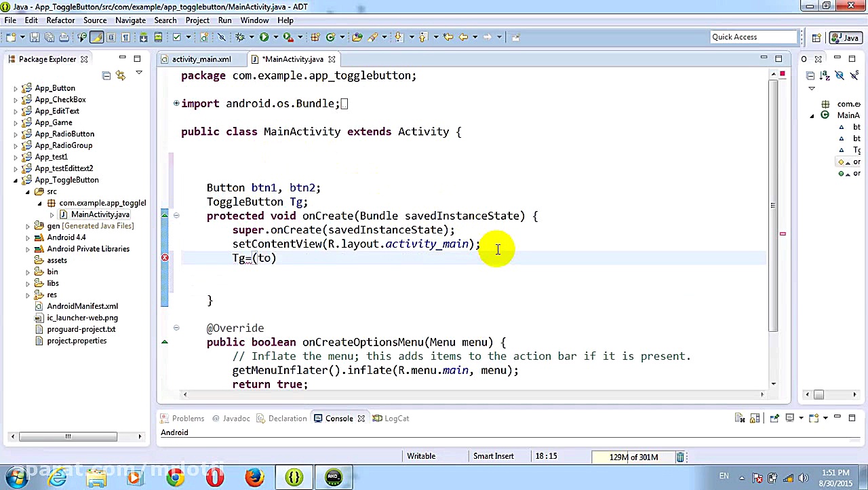Open Firefox from the taskbar

pos(254,478)
